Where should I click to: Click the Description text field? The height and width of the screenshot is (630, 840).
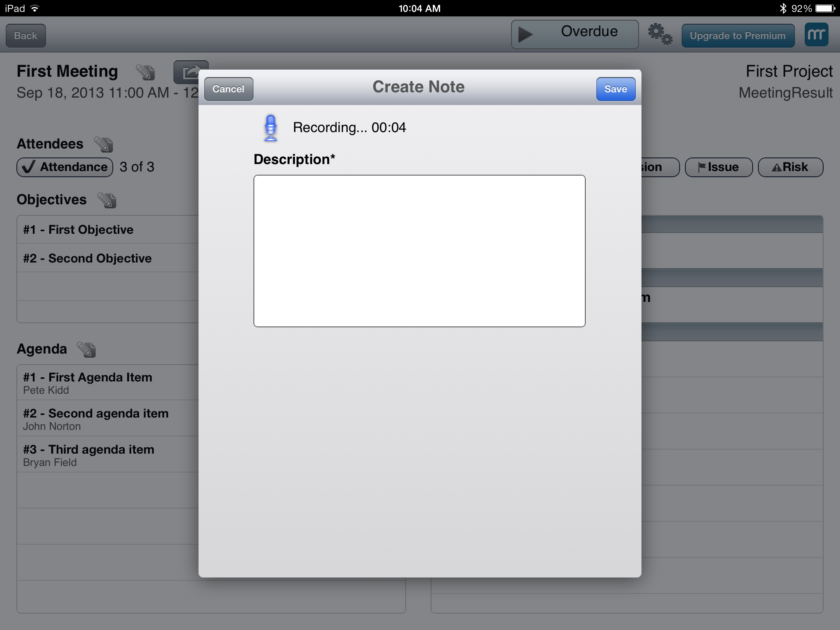pyautogui.click(x=419, y=251)
